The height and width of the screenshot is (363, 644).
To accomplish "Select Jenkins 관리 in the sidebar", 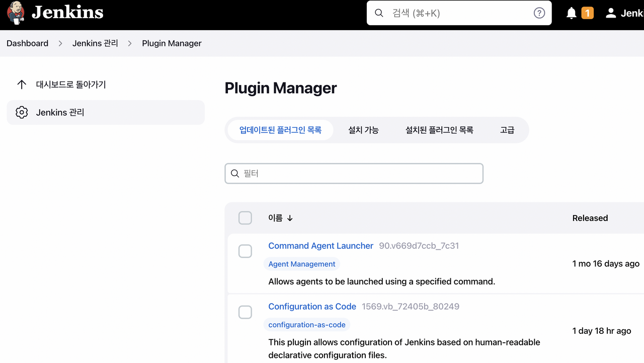I will point(106,112).
